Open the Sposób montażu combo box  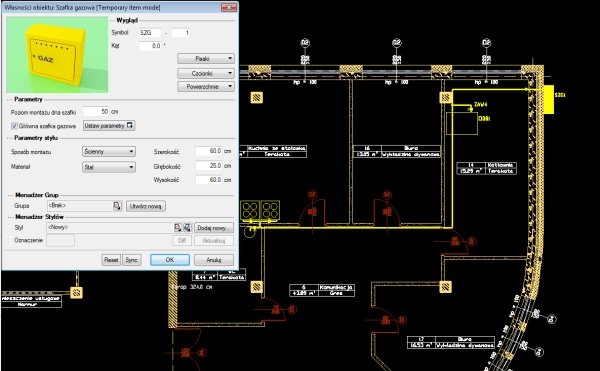coord(109,151)
